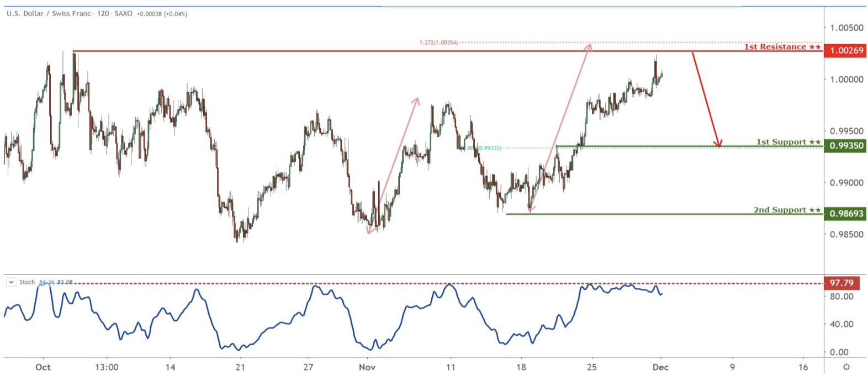This screenshot has width=868, height=380.
Task: Click the 1.272(1.00354) Fibonacci label
Action: [438, 43]
